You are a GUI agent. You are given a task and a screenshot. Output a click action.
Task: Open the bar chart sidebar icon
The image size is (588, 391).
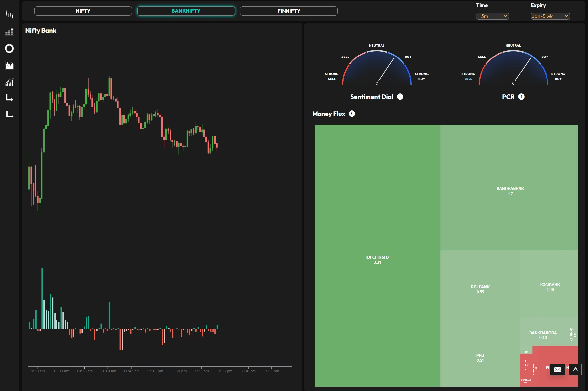point(9,32)
